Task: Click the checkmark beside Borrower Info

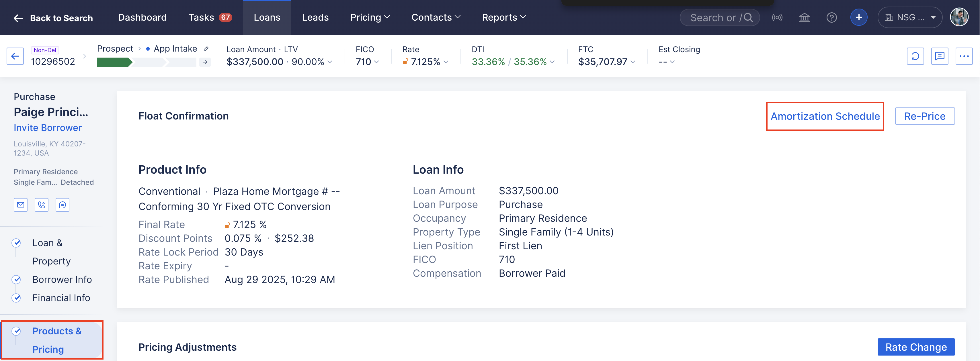Action: pos(16,279)
